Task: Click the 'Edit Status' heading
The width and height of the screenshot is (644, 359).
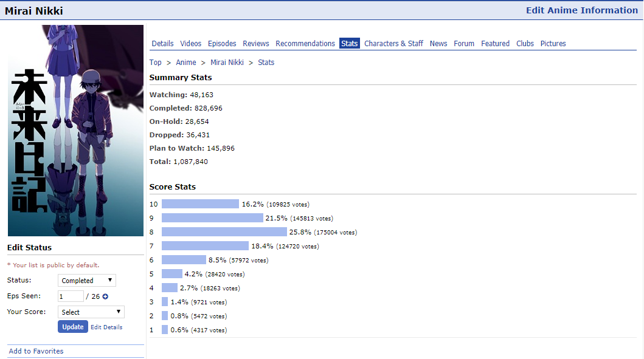Action: tap(30, 247)
